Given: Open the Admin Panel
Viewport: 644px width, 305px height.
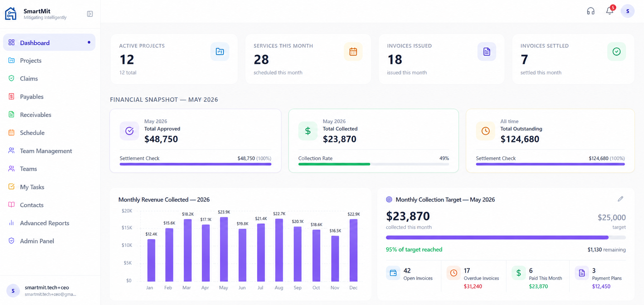Looking at the screenshot, I should tap(49, 241).
